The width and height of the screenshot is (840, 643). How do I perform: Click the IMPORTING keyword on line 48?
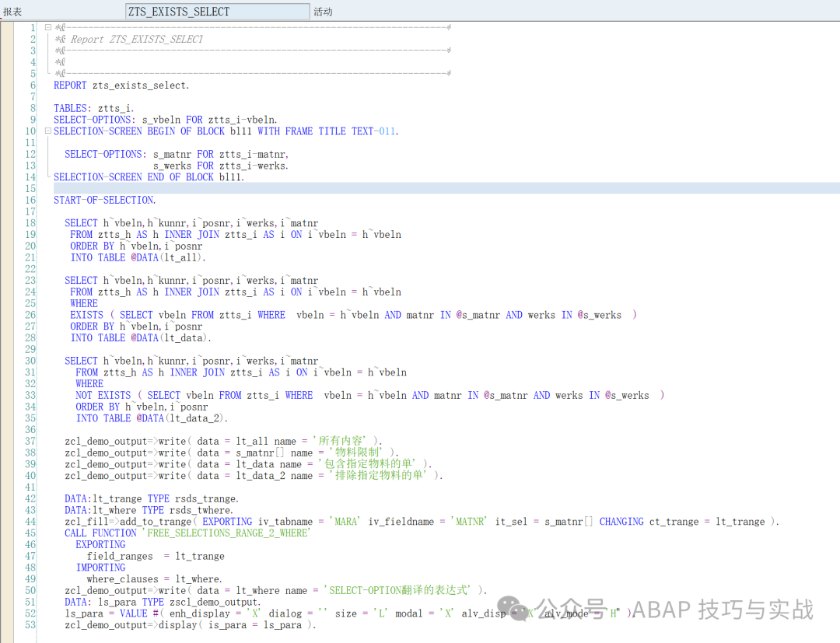click(100, 568)
